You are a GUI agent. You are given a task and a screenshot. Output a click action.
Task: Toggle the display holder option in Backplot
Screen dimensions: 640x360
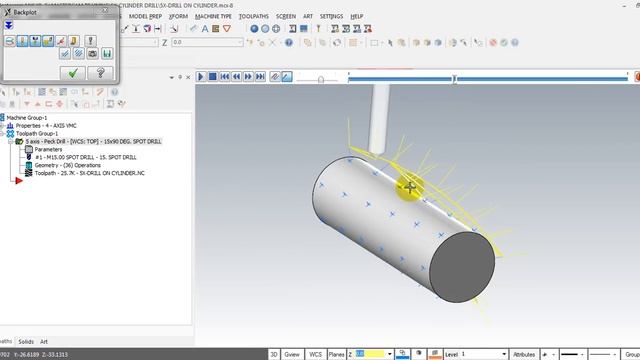coord(35,41)
